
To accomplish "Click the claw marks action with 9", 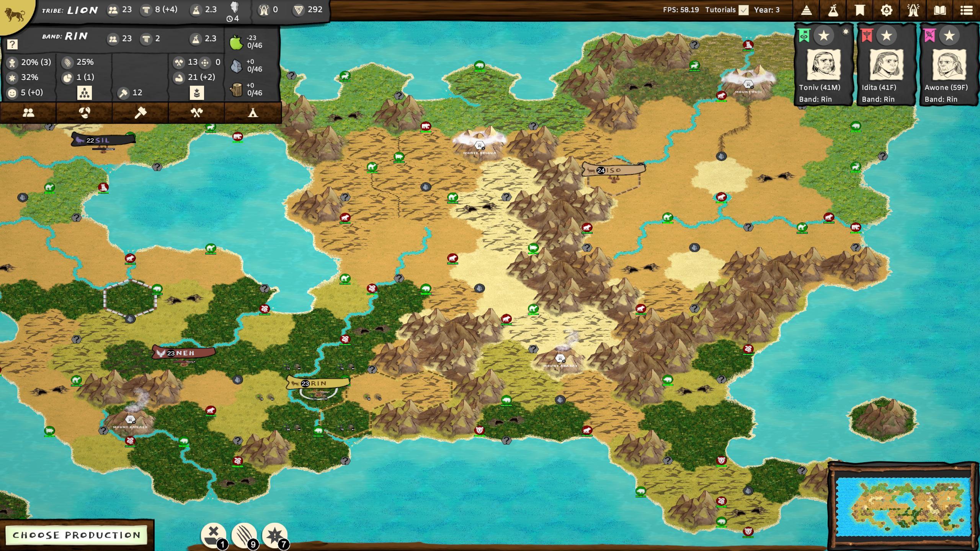I will (x=244, y=535).
